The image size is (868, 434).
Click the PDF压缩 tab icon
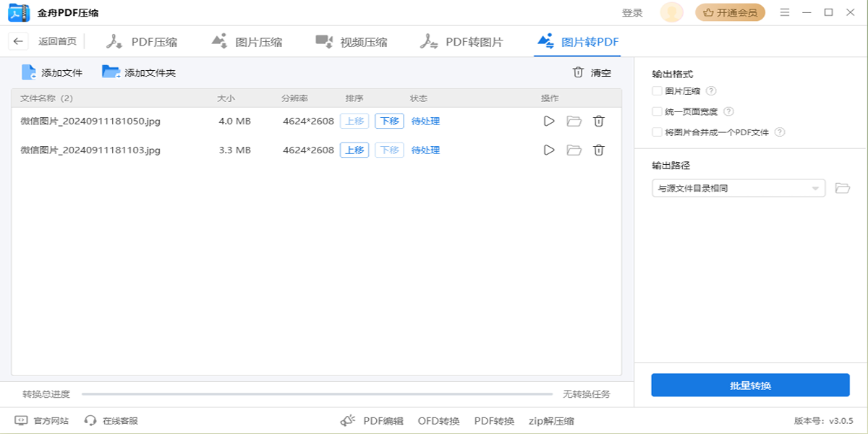pos(114,41)
